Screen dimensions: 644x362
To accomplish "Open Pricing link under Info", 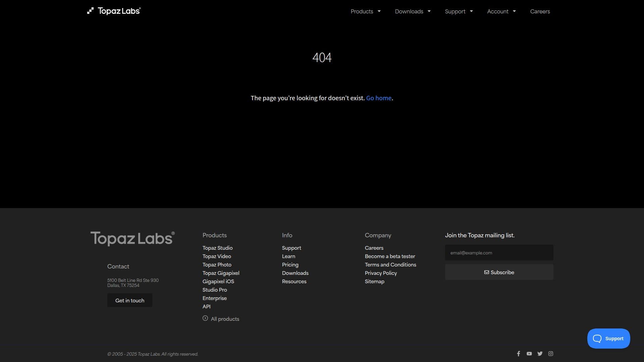I will tap(290, 265).
